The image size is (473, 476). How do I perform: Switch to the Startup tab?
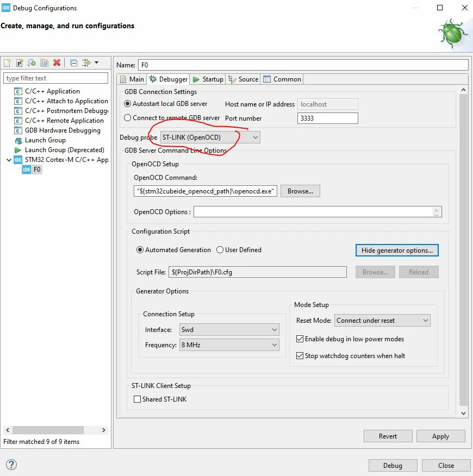(x=208, y=79)
